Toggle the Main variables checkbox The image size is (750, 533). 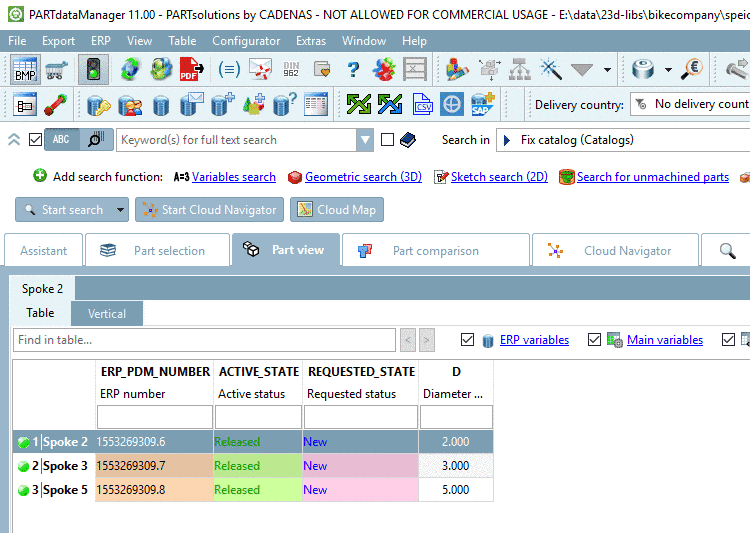594,340
